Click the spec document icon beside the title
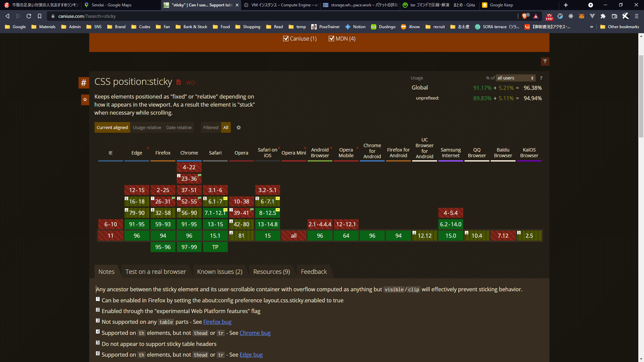The width and height of the screenshot is (644, 362). (x=178, y=82)
